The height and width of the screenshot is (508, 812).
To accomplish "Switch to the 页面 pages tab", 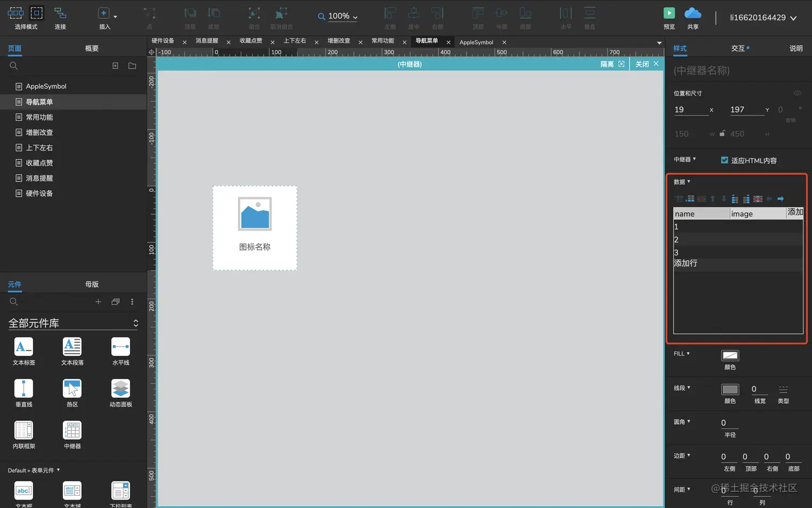I will 15,48.
